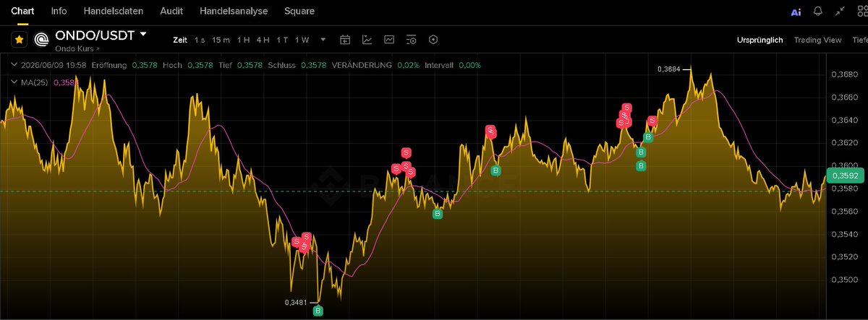Select the 1T interval
868x320 pixels.
tap(282, 40)
